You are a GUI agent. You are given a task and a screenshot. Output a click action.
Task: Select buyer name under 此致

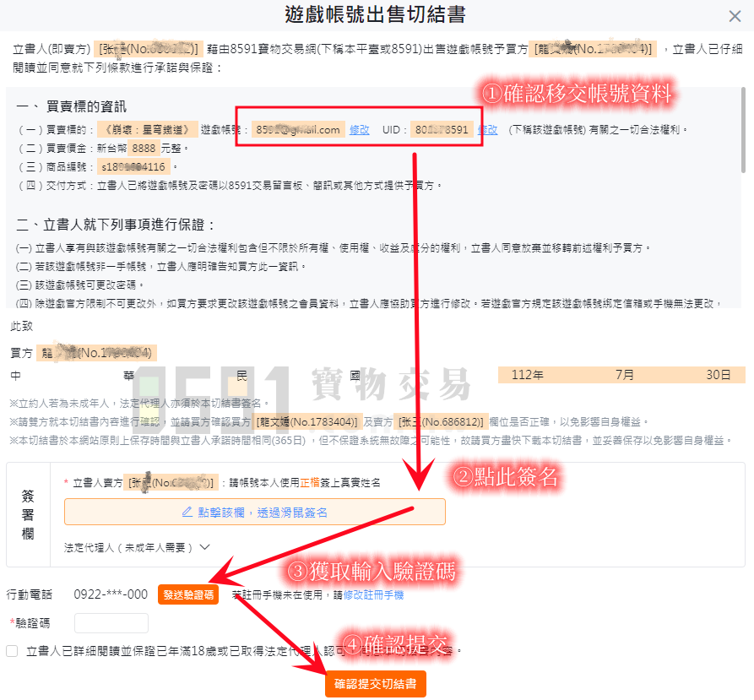point(96,353)
